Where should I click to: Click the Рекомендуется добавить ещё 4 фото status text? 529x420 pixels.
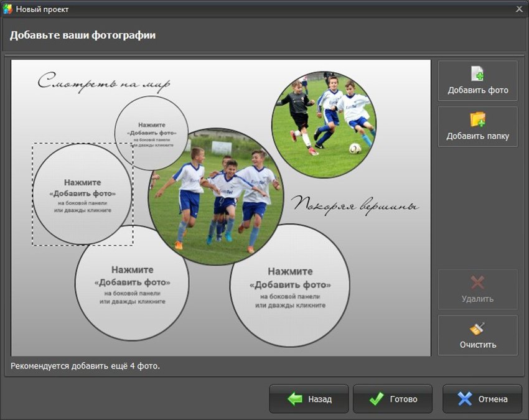click(85, 366)
